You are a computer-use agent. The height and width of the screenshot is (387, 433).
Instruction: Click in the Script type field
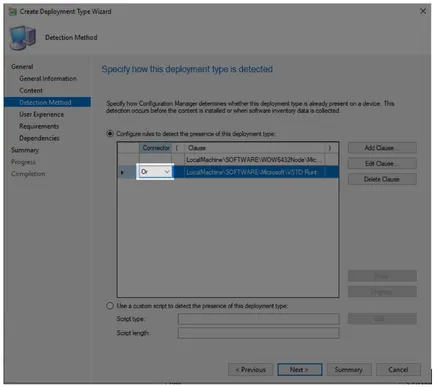coord(258,319)
